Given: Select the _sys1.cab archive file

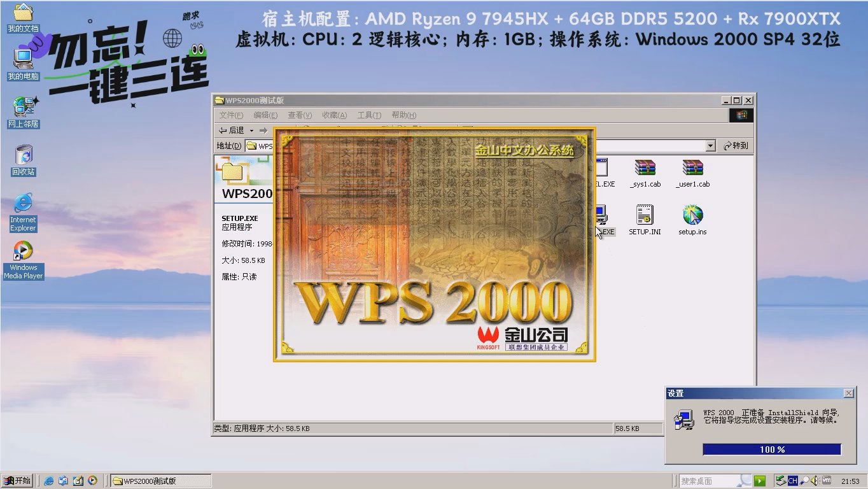Looking at the screenshot, I should [645, 173].
